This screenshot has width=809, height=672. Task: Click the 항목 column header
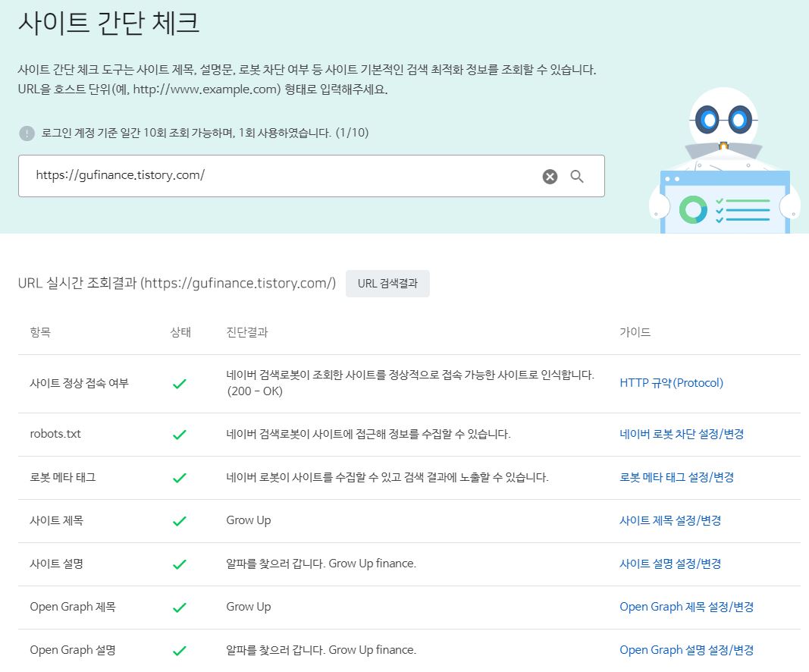pos(40,332)
